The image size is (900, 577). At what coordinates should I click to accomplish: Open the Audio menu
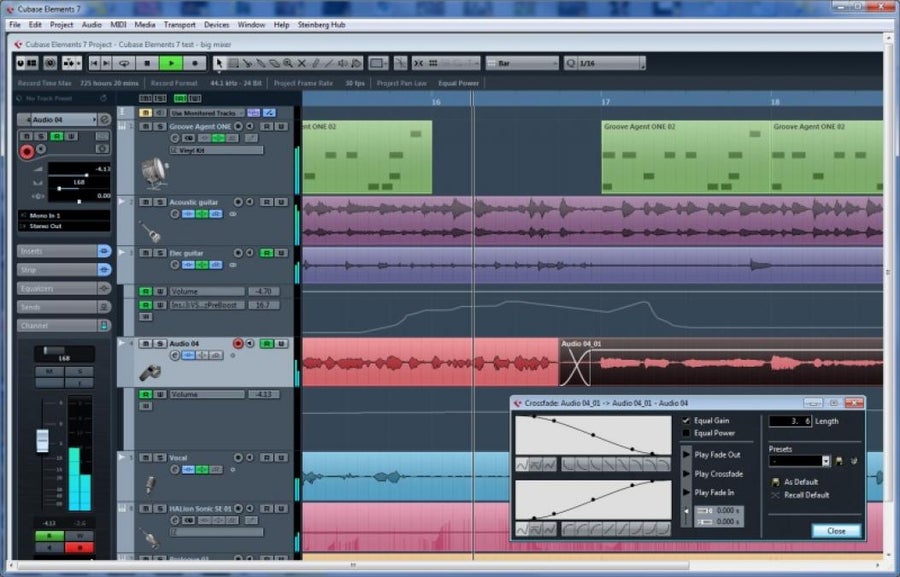pyautogui.click(x=92, y=25)
